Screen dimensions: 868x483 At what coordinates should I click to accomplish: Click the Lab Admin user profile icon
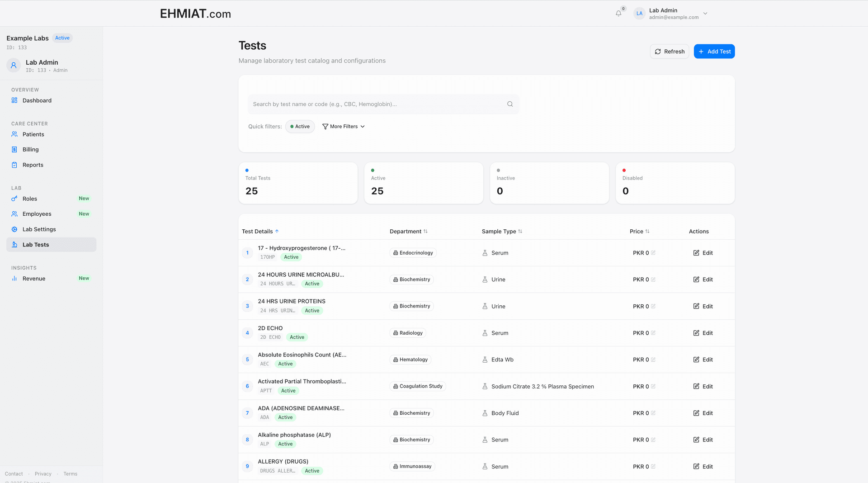(x=14, y=66)
